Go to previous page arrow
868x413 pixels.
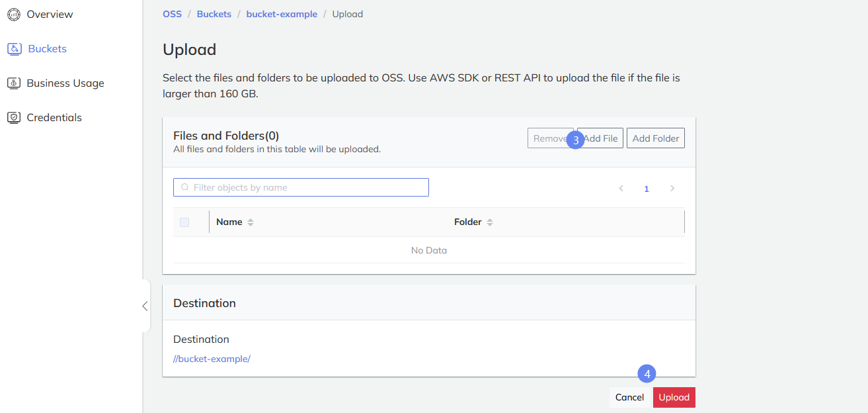pyautogui.click(x=621, y=189)
